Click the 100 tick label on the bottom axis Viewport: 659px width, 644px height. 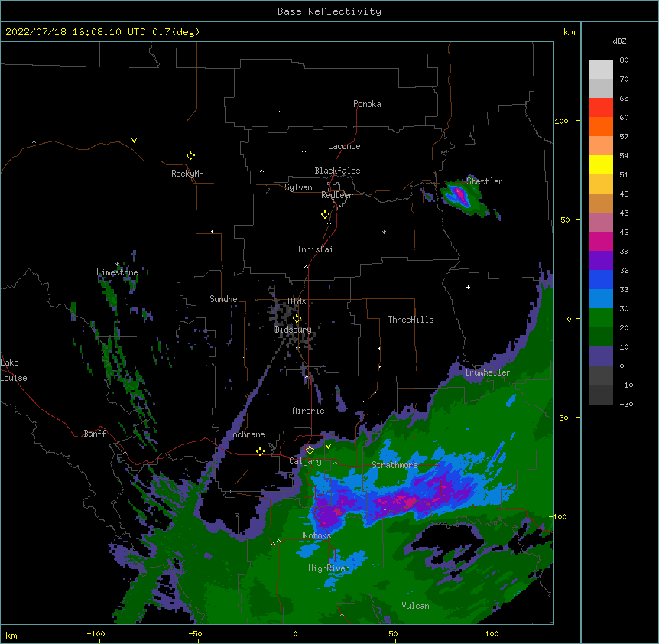coord(492,633)
